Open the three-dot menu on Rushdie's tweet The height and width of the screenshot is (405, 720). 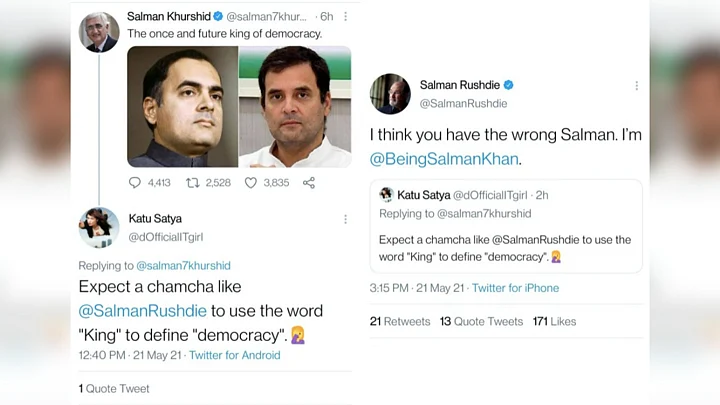pos(636,86)
